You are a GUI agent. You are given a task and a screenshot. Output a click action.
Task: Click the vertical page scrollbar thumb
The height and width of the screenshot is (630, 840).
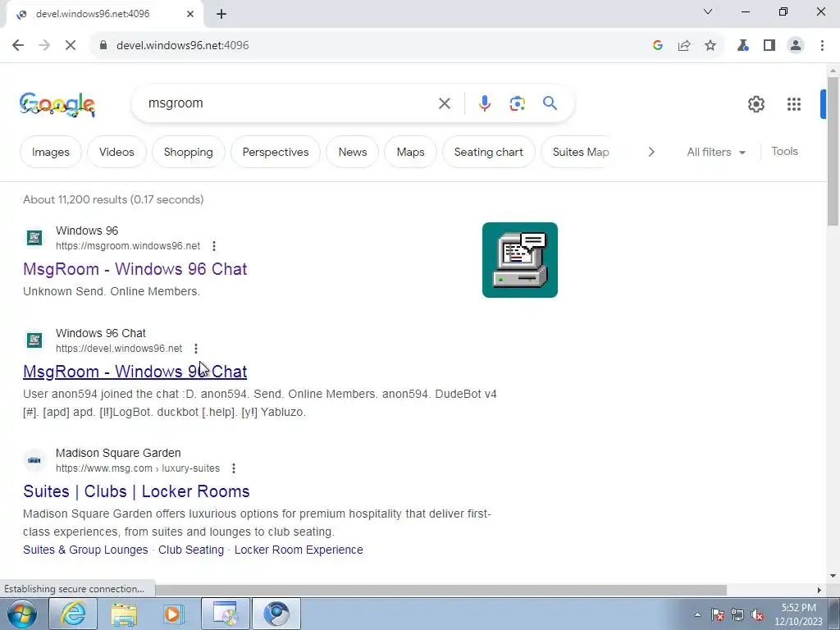[x=833, y=151]
